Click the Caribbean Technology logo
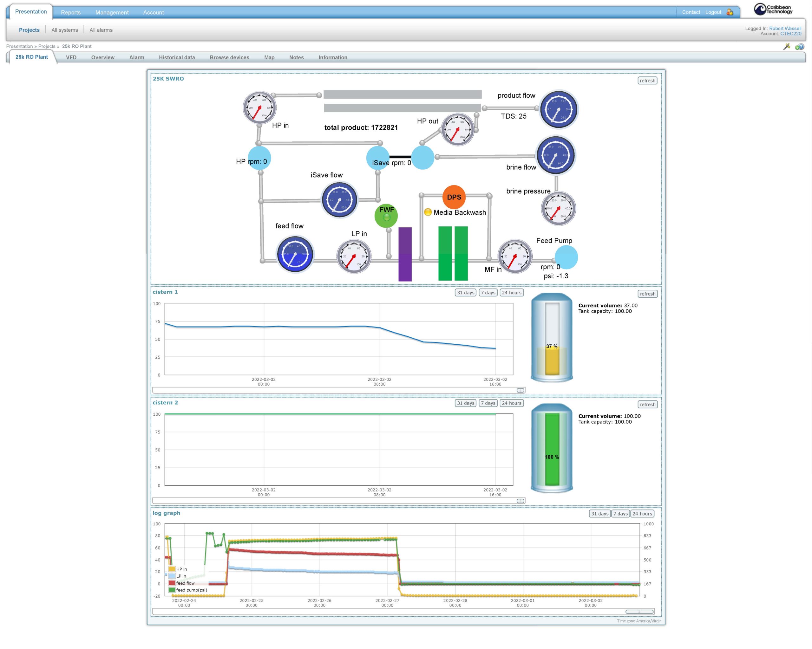The image size is (812, 649). [x=773, y=10]
